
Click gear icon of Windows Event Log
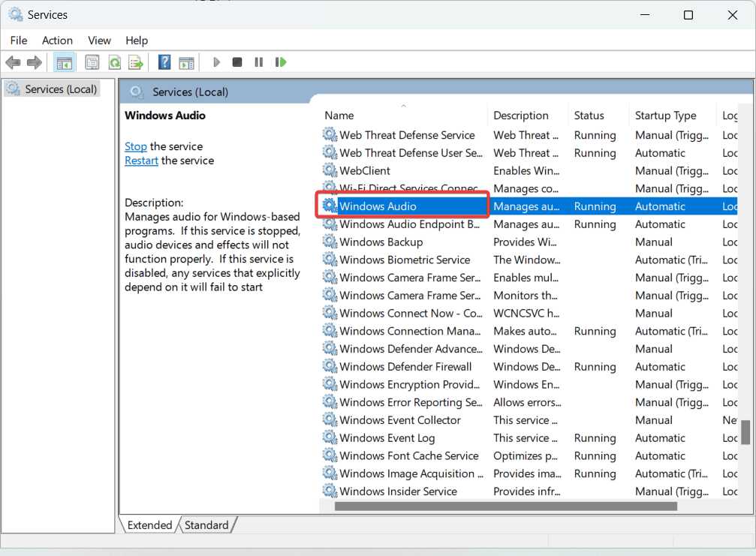(x=330, y=437)
